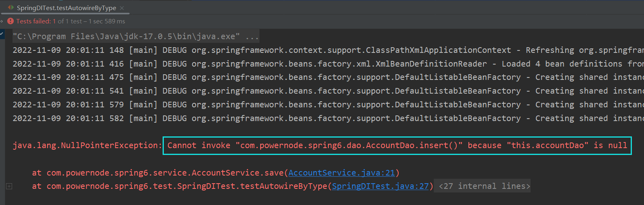This screenshot has width=644, height=205.
Task: Click the plus expand icon in the gutter
Action: click(9, 186)
